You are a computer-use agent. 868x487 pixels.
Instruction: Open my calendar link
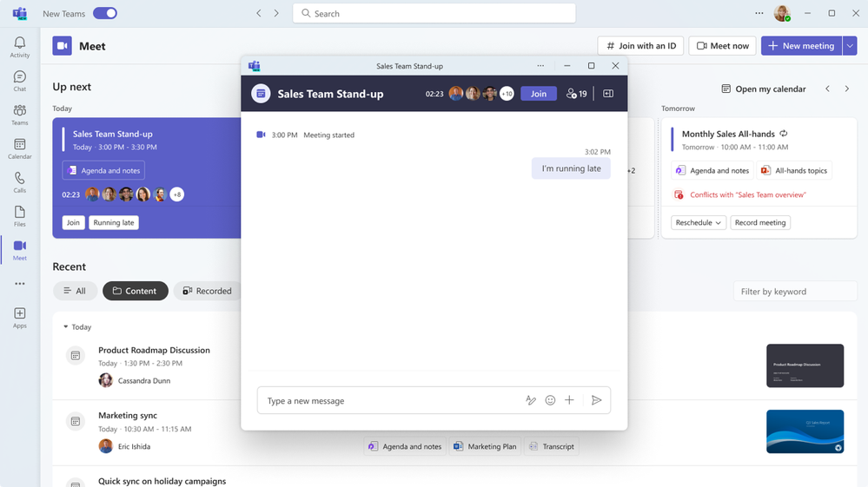(x=764, y=89)
